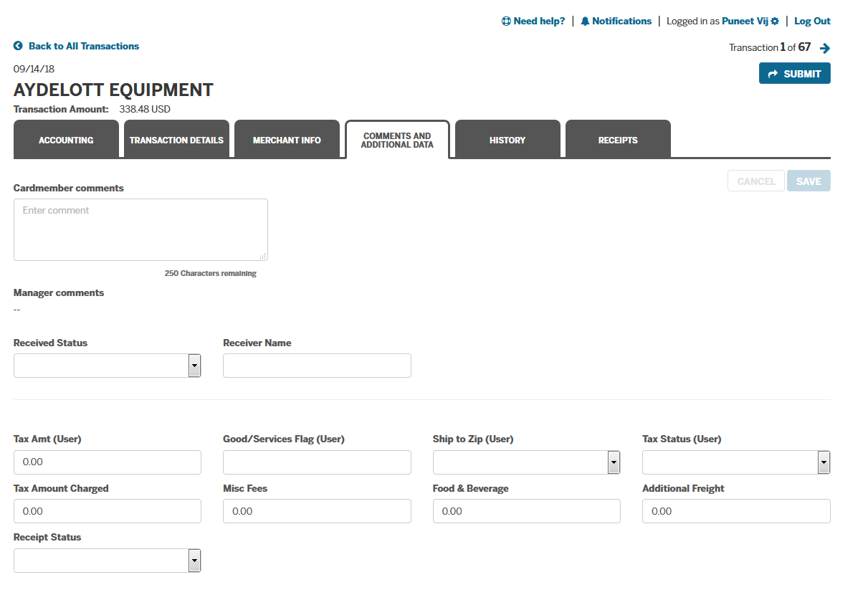The height and width of the screenshot is (600, 868).
Task: Click the 338.48 USD amount
Action: [145, 110]
